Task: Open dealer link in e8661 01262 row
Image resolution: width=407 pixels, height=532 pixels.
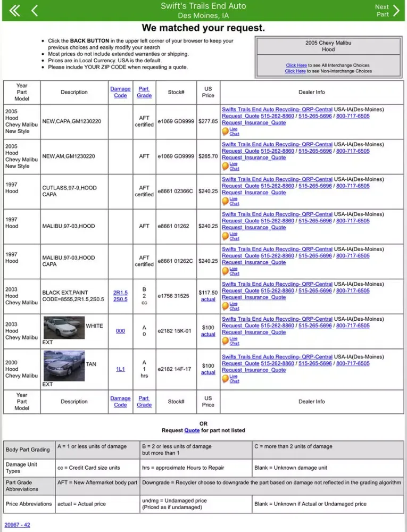Action: pos(277,214)
